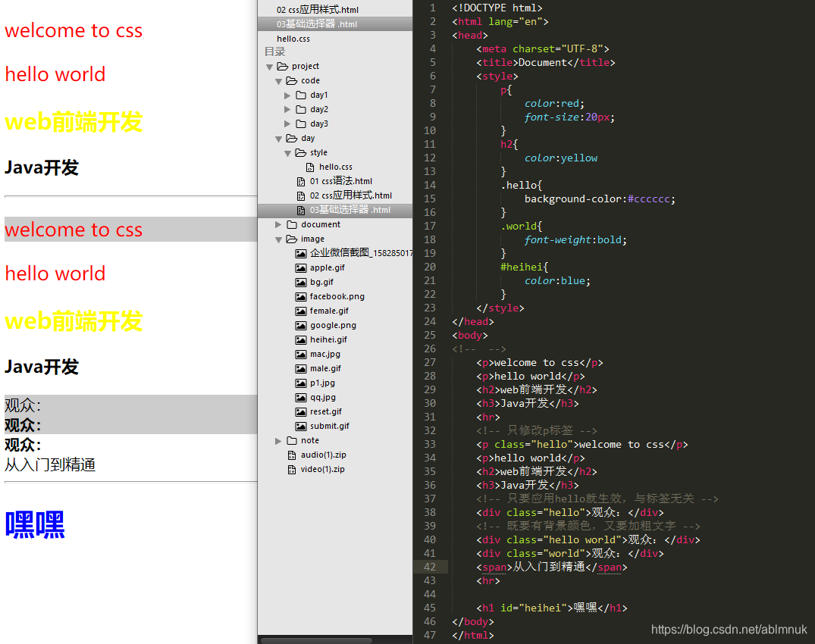The width and height of the screenshot is (815, 644).
Task: Collapse the day folder arrow
Action: (x=278, y=139)
